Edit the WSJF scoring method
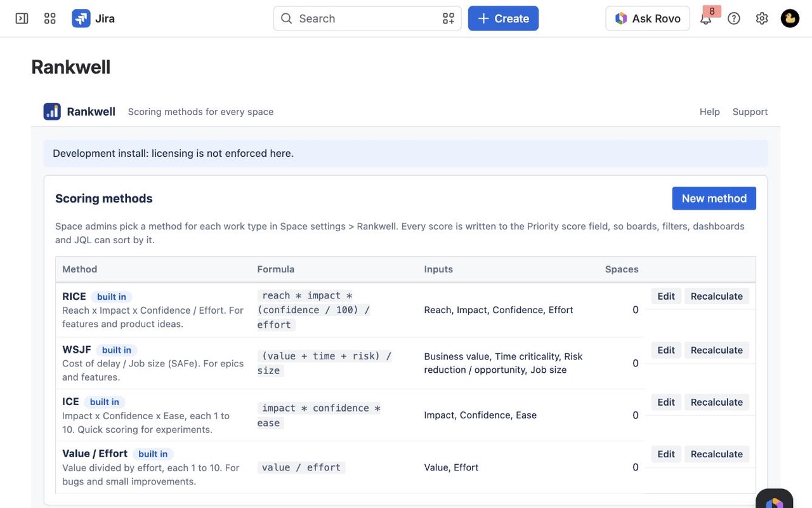The height and width of the screenshot is (508, 812). click(x=666, y=350)
